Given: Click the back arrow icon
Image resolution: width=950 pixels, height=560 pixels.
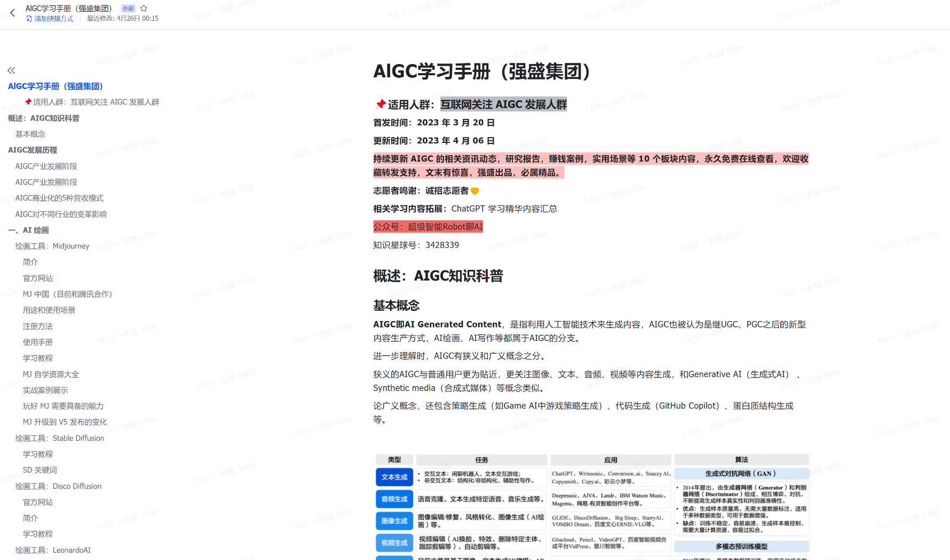Looking at the screenshot, I should click(x=13, y=13).
